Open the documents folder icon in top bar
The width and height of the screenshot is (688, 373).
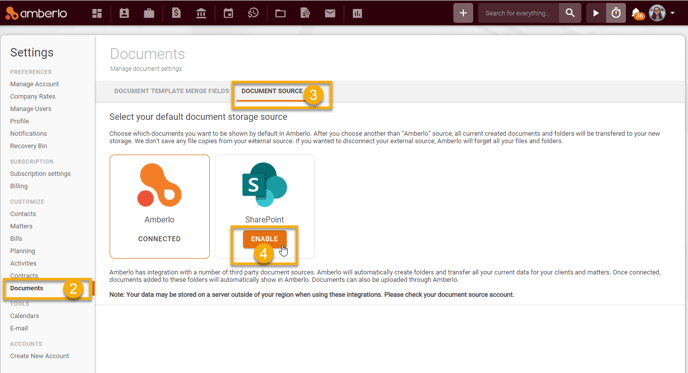coord(280,14)
